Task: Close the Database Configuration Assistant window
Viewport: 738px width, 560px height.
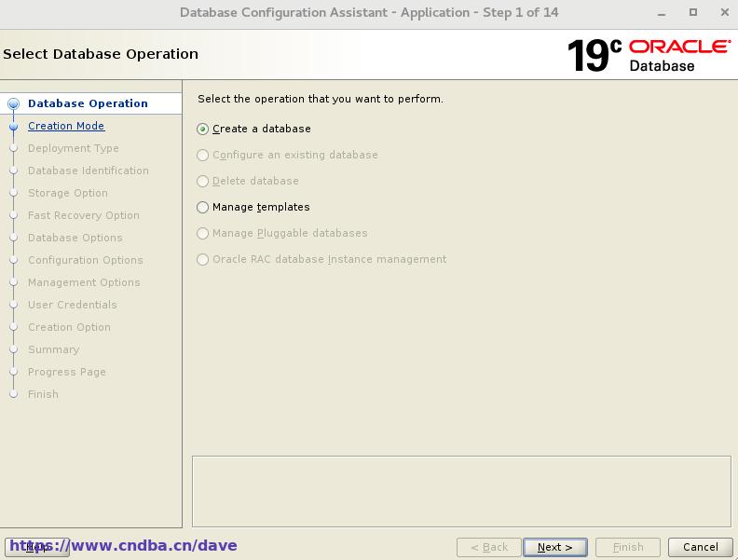Action: (x=725, y=12)
